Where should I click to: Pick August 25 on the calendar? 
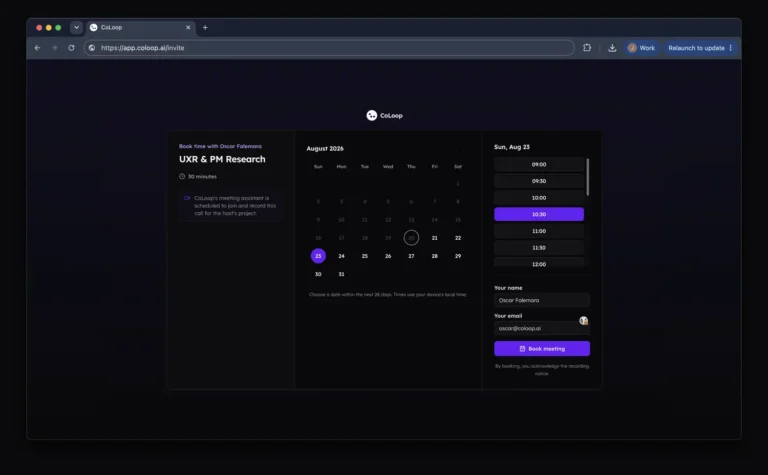pyautogui.click(x=365, y=256)
